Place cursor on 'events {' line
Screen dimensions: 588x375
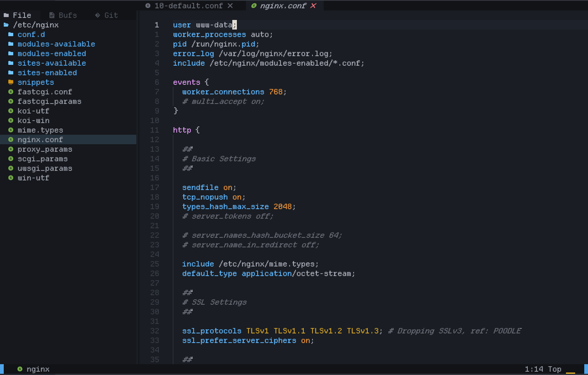191,82
